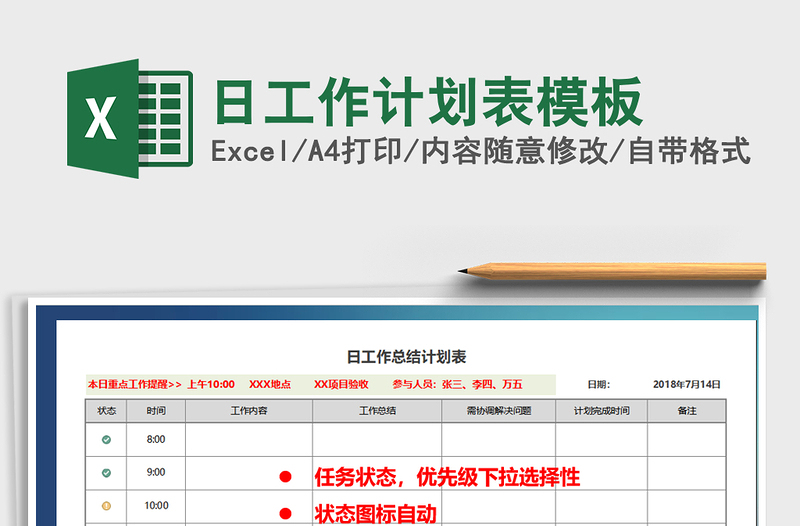Click the red bullet before 任务状态 text
Image resolution: width=800 pixels, height=526 pixels.
(x=285, y=478)
